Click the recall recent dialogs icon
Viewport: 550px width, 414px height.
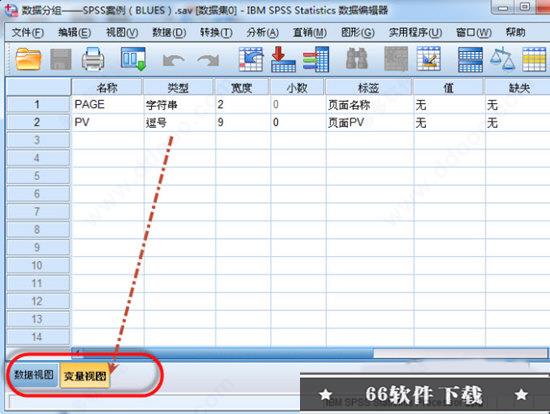[x=133, y=59]
